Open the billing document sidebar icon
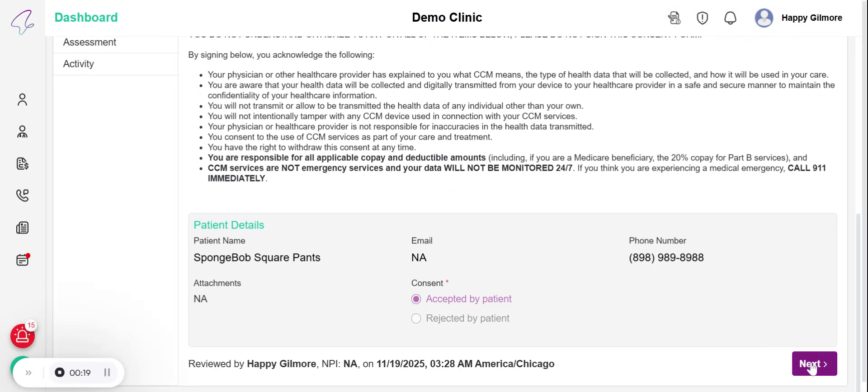The image size is (868, 392). 22,163
